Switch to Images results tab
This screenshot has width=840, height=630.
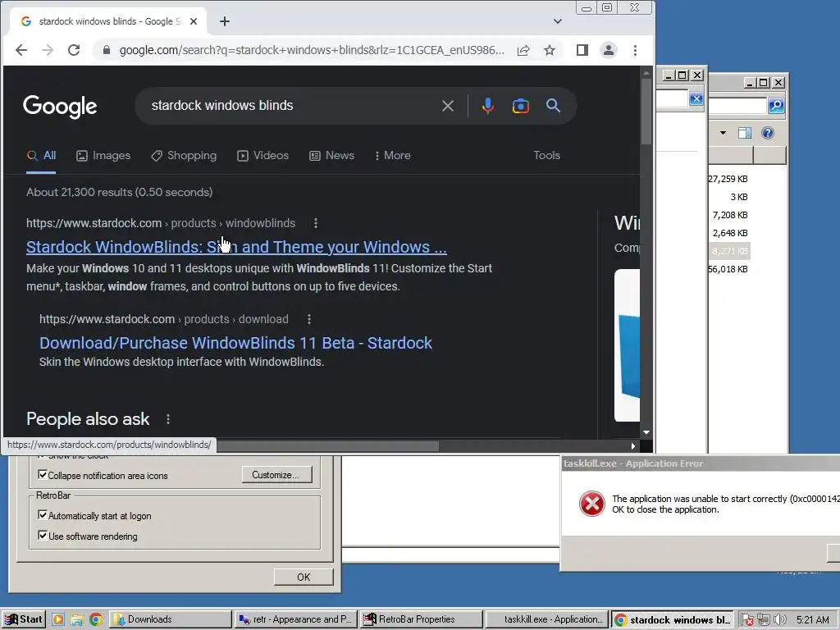[x=103, y=156]
